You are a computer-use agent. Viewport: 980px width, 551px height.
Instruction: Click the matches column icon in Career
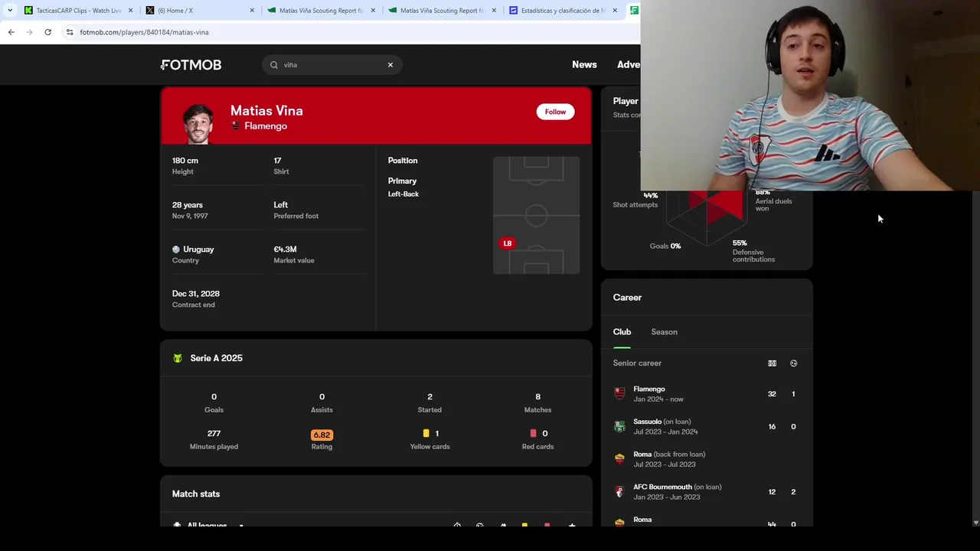tap(772, 364)
